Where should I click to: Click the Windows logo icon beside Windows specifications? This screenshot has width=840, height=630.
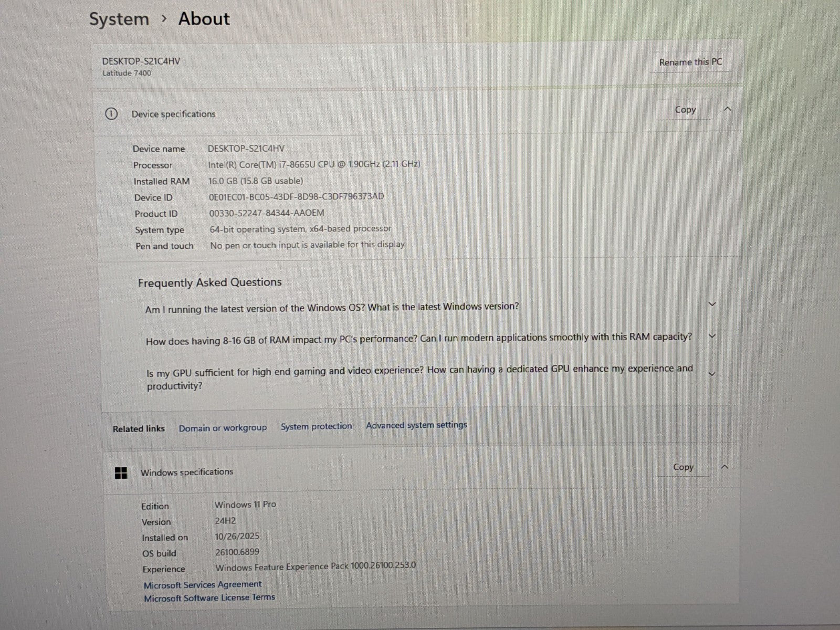point(121,473)
